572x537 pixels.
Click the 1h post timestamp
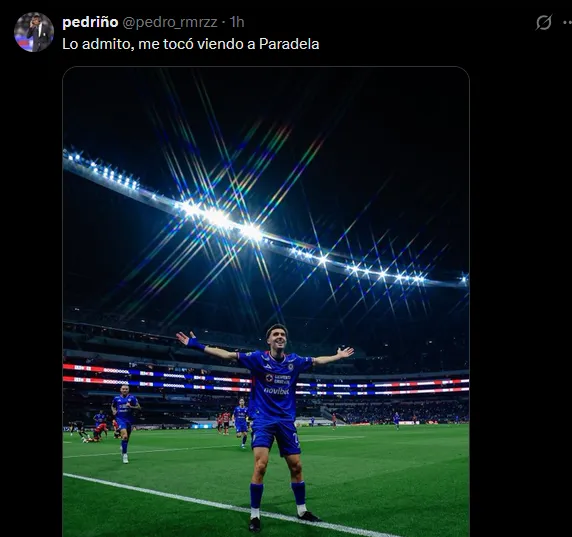(x=237, y=22)
